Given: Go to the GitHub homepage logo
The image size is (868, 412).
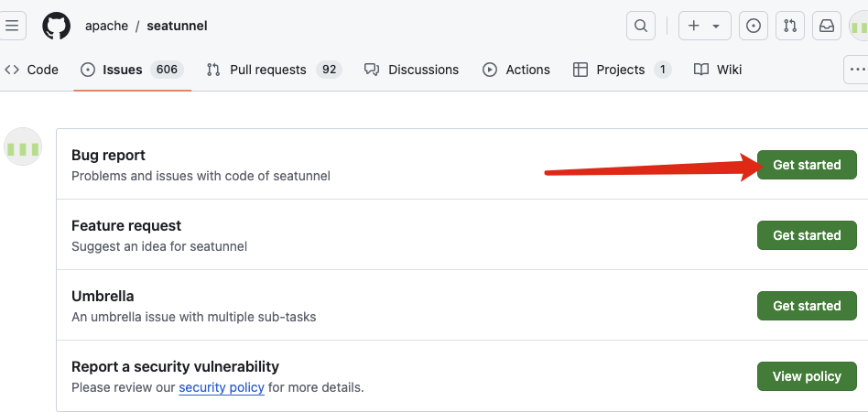Looking at the screenshot, I should [x=56, y=26].
